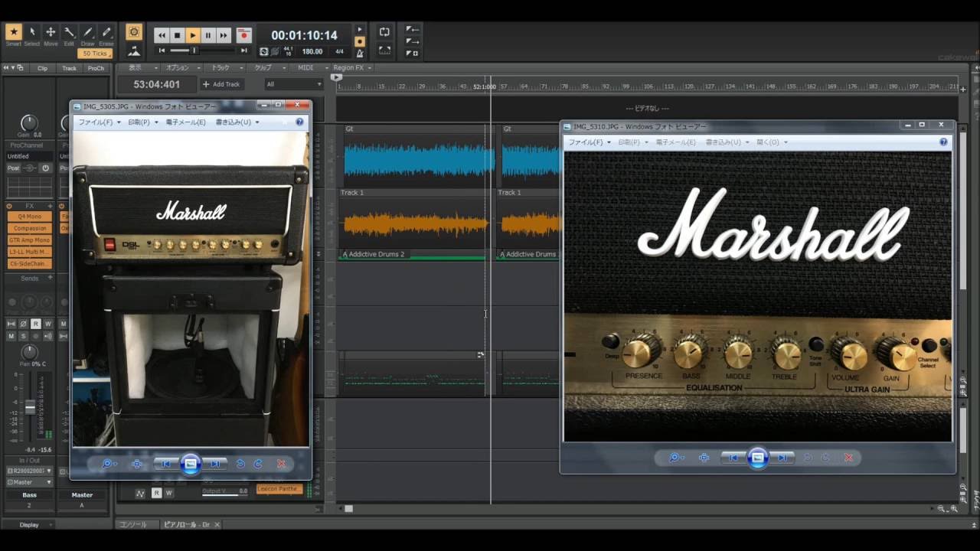Screen dimensions: 980x551
Task: Open the トラック menu in track view
Action: [223, 68]
